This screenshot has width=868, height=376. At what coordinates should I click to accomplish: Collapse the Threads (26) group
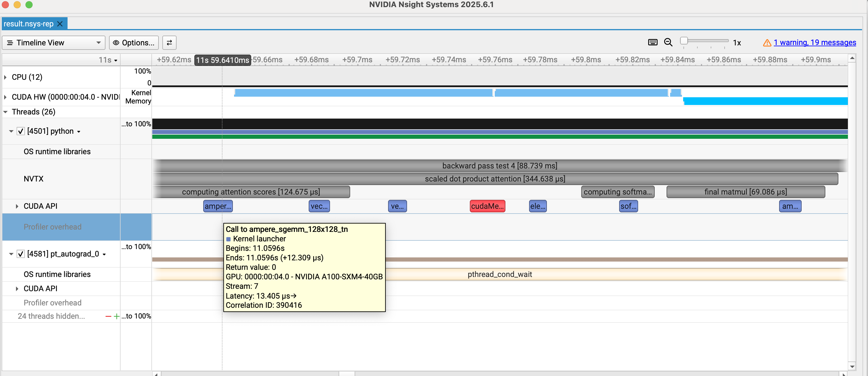(5, 112)
